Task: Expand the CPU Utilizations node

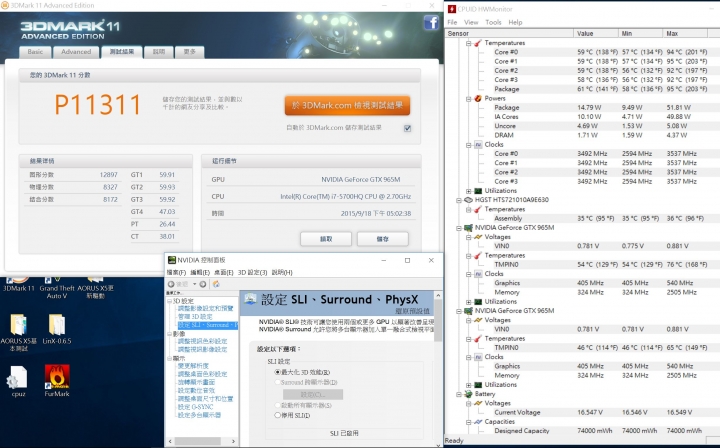Action: [x=468, y=191]
